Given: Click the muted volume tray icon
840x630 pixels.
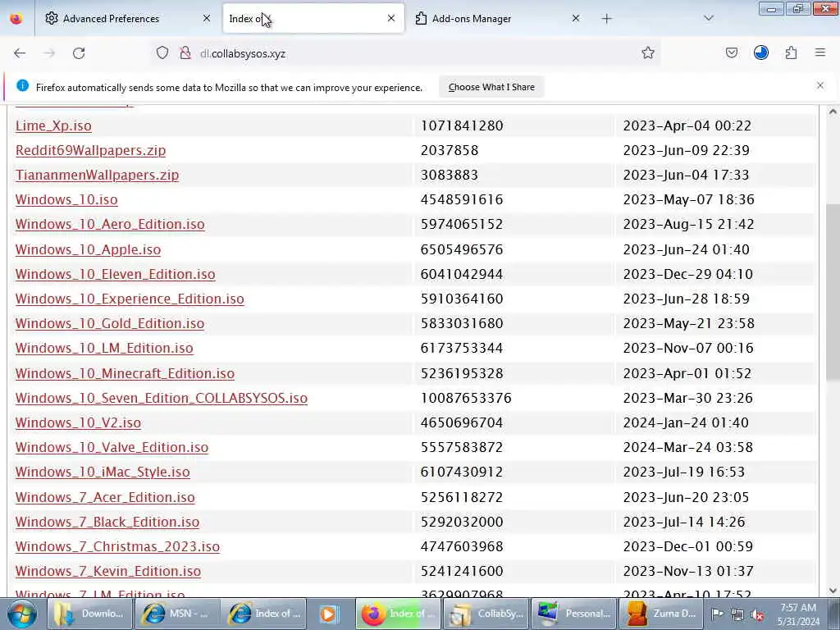Looking at the screenshot, I should tap(757, 614).
